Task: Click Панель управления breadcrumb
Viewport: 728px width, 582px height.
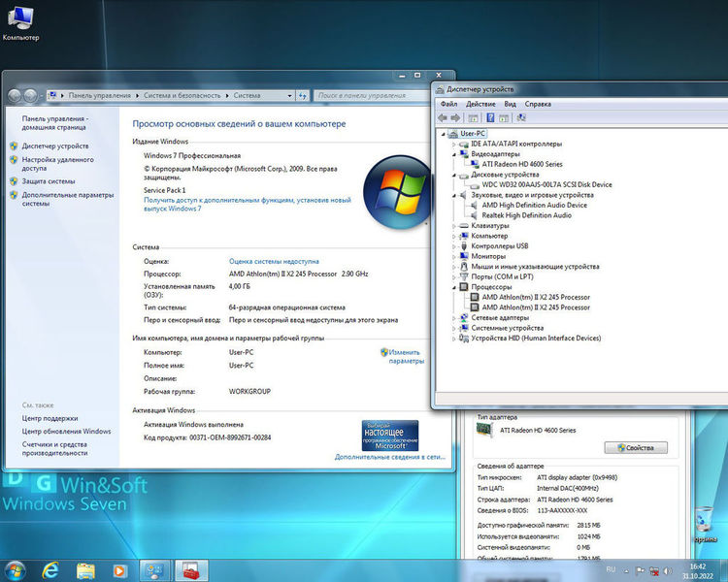Action: 99,95
